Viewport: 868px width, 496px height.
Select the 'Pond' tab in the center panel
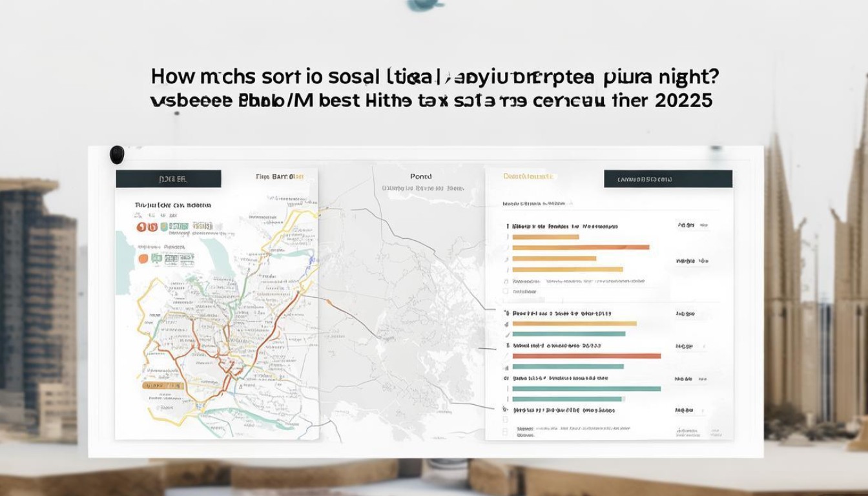click(x=420, y=176)
